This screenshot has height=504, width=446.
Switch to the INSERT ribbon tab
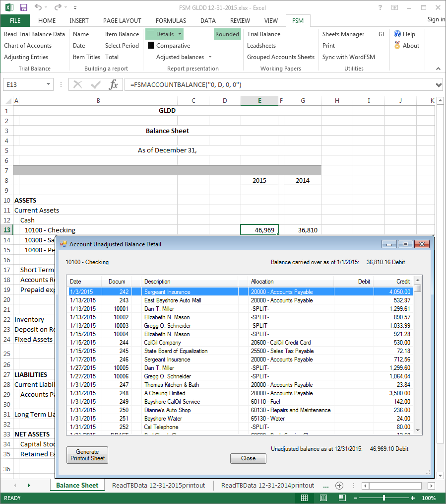(x=79, y=20)
